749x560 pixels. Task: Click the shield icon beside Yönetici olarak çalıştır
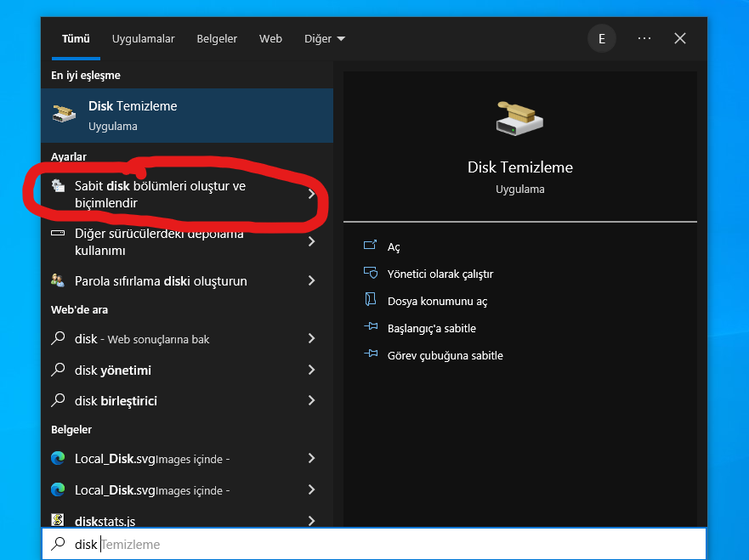click(x=371, y=273)
